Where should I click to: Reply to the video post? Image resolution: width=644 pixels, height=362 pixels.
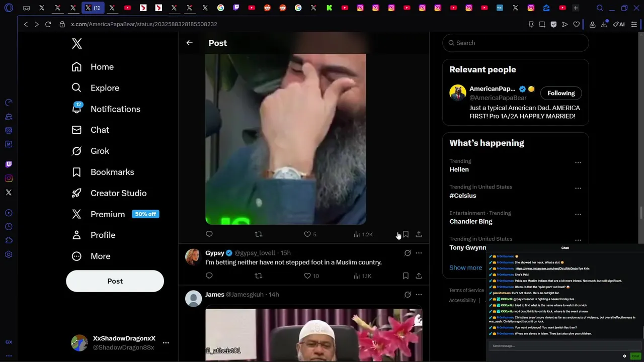(209, 234)
